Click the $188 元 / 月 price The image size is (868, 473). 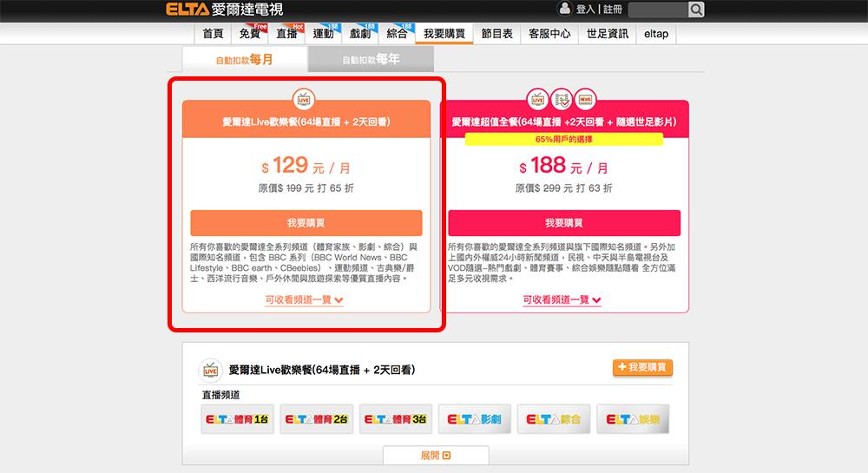[x=563, y=166]
